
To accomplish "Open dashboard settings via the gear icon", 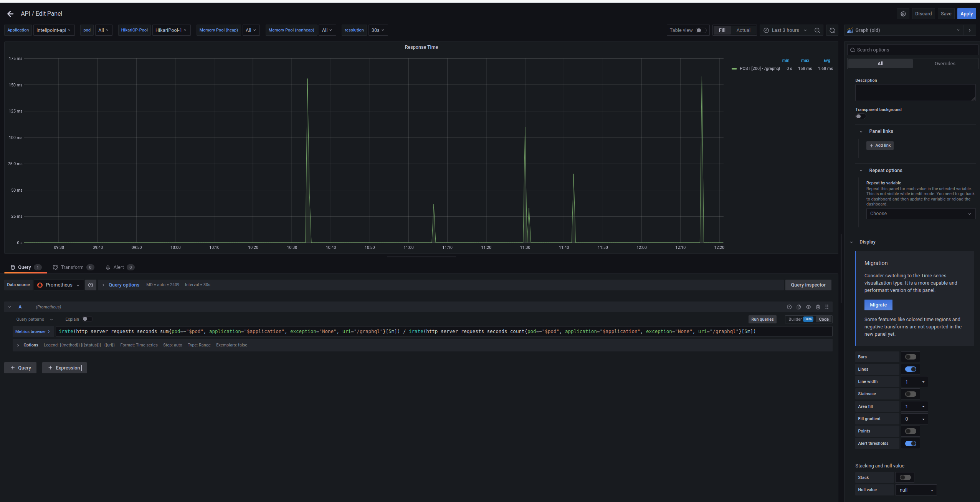I will [903, 13].
